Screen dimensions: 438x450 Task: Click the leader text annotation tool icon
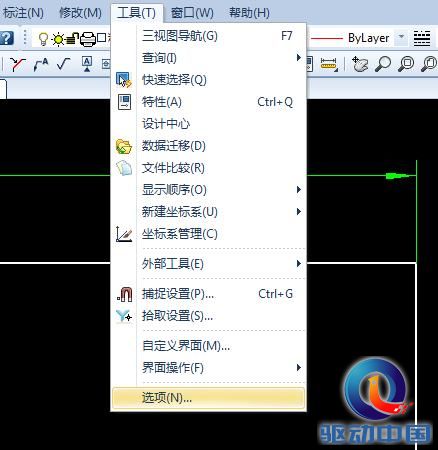pos(41,64)
